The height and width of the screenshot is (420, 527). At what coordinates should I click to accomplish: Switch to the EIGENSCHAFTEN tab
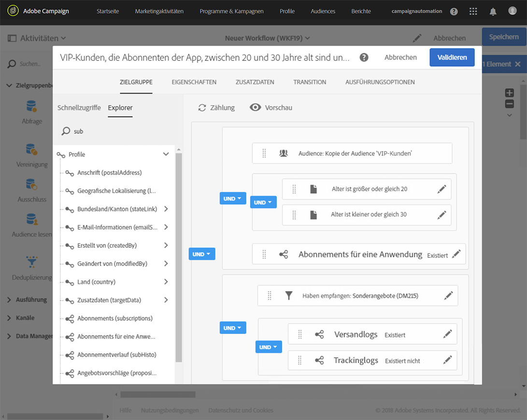coord(194,82)
